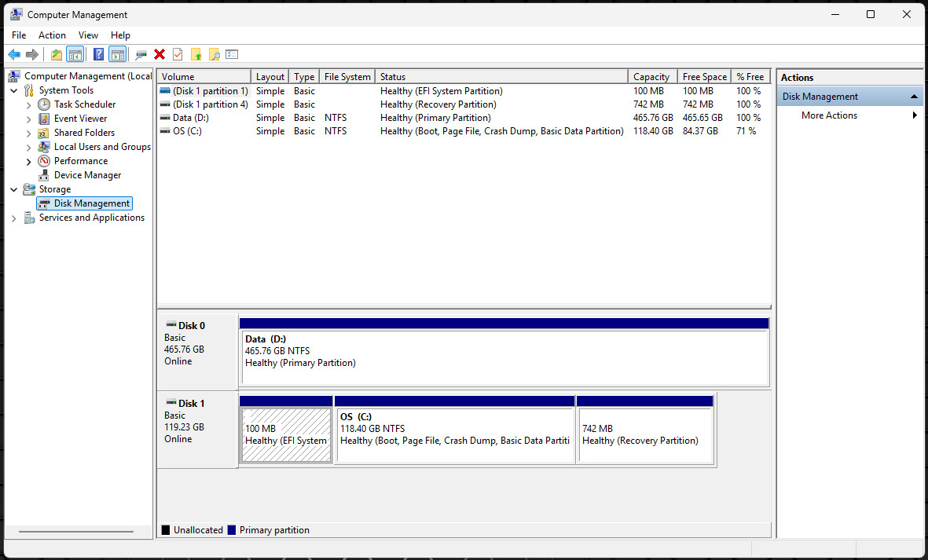Click the checkmark properties page icon
Image resolution: width=928 pixels, height=560 pixels.
[178, 54]
